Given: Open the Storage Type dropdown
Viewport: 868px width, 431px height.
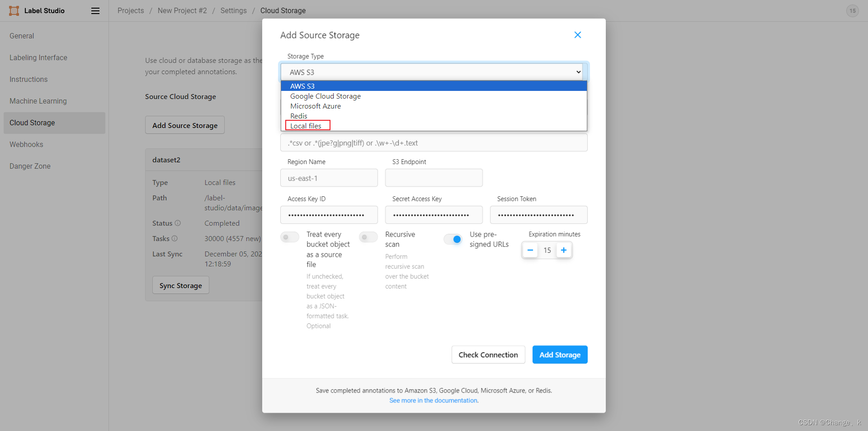Looking at the screenshot, I should tap(434, 72).
